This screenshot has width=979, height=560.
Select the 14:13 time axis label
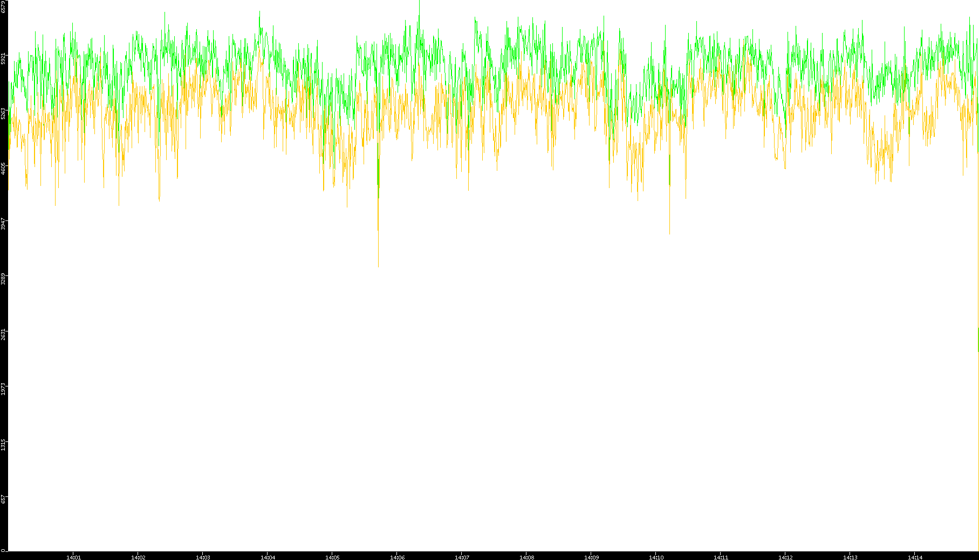850,557
